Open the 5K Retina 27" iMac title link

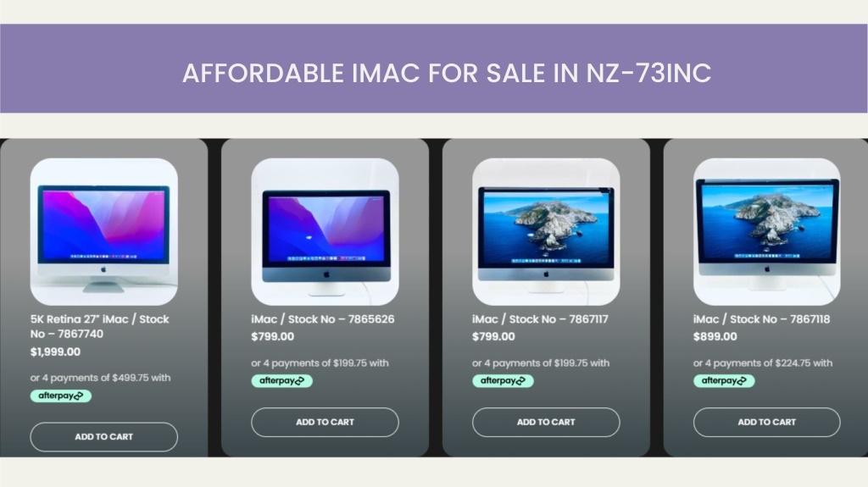[x=100, y=327]
